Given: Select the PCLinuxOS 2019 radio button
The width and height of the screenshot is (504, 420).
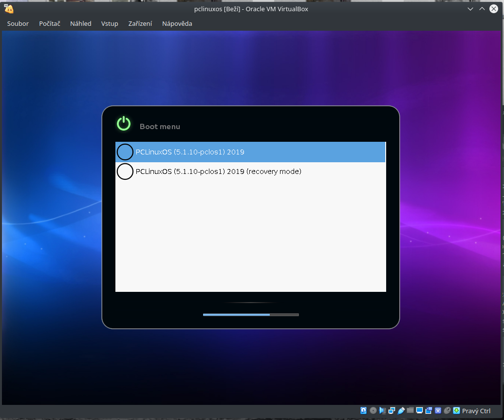Looking at the screenshot, I should click(125, 152).
